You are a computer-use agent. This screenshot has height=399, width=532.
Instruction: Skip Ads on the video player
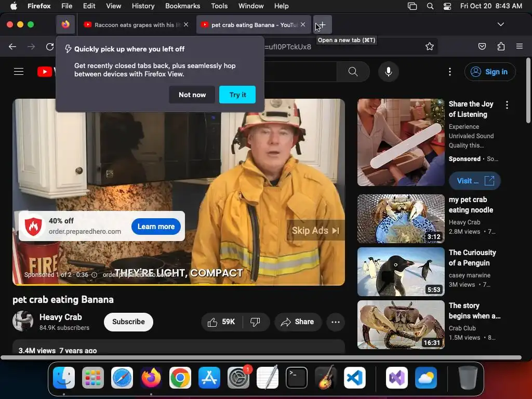(315, 231)
